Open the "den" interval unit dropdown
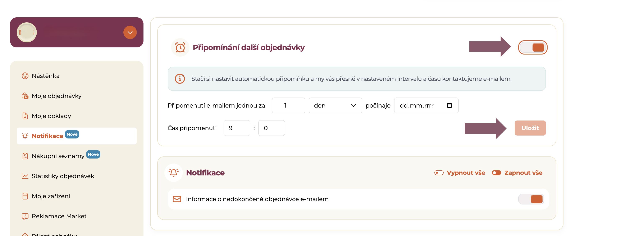The height and width of the screenshot is (236, 644). point(335,105)
